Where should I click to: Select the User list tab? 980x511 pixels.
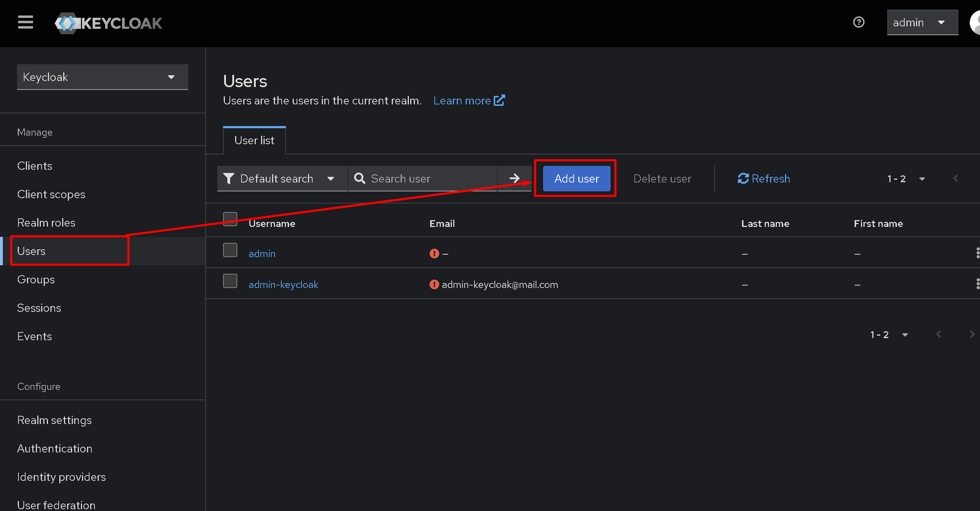[254, 140]
